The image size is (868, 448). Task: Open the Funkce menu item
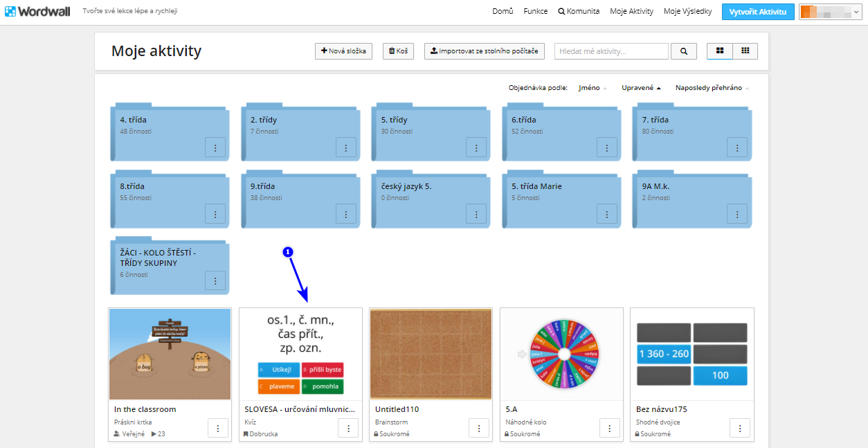[536, 12]
